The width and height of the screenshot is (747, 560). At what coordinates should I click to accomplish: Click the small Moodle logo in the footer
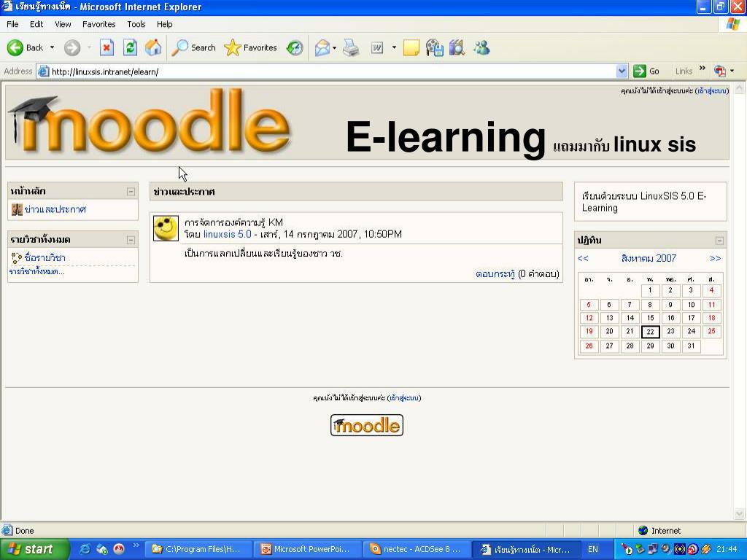pyautogui.click(x=367, y=425)
